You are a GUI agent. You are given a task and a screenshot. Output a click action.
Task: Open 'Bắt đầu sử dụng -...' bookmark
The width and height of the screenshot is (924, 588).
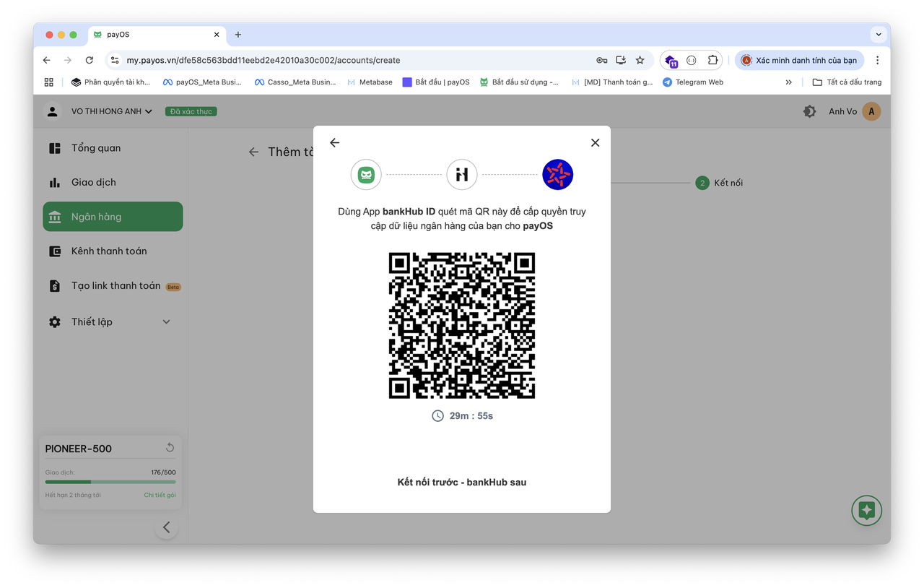519,82
